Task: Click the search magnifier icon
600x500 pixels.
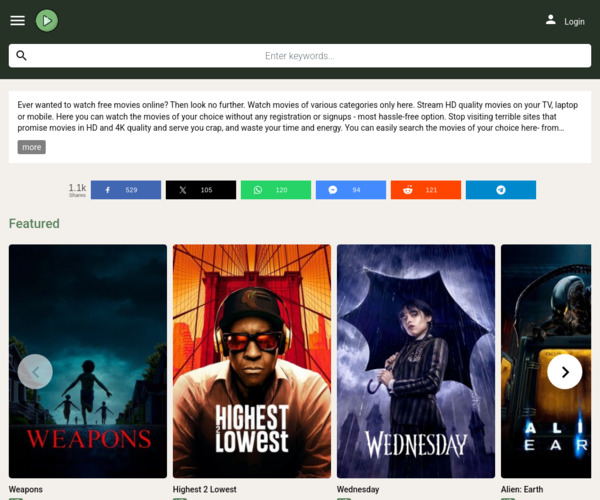Action: coord(21,56)
